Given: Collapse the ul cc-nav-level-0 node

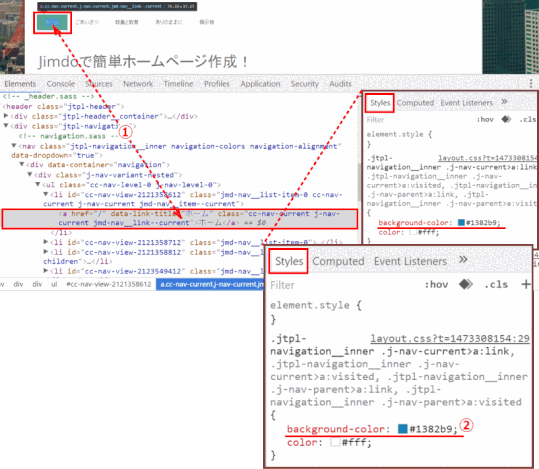Looking at the screenshot, I should [x=38, y=185].
